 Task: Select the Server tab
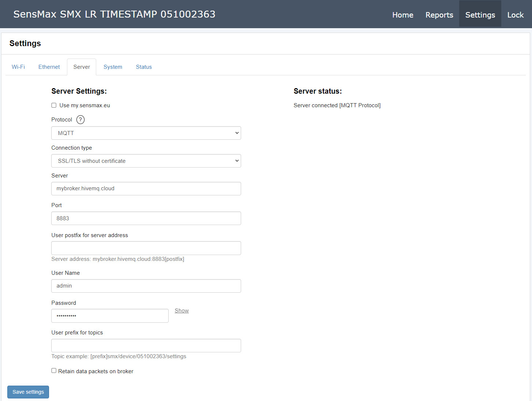point(82,67)
